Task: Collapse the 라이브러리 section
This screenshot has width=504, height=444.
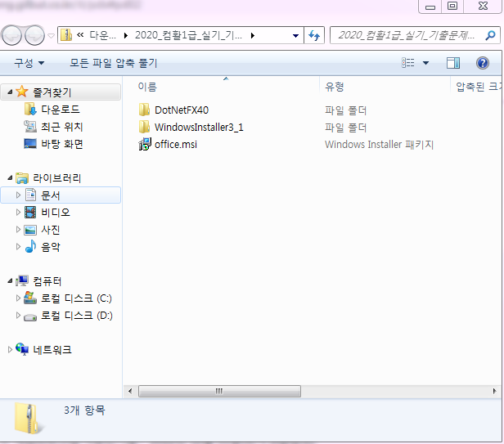Action: 10,177
